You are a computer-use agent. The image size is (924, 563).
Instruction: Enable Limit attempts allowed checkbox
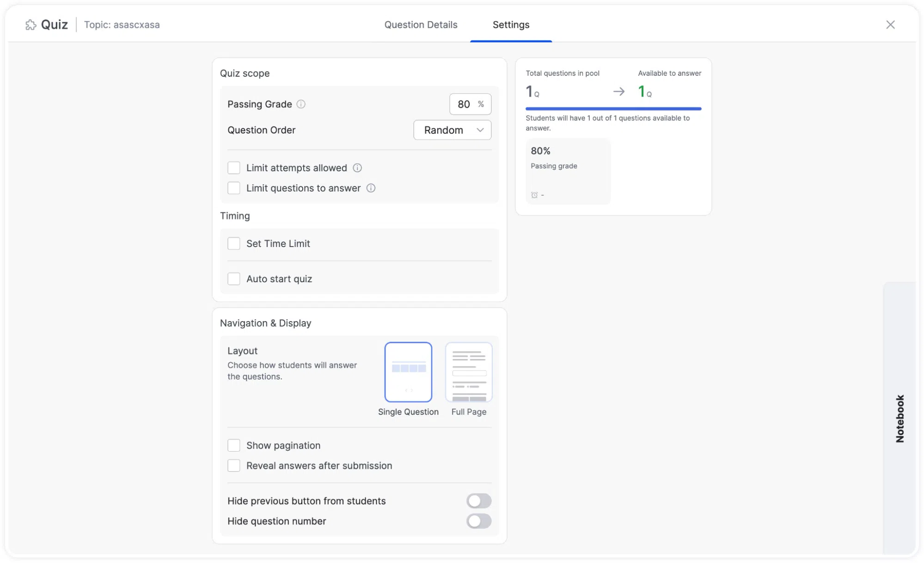234,168
